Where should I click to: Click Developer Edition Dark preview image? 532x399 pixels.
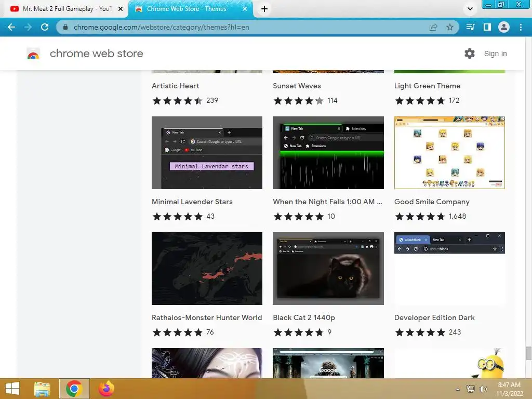(449, 269)
